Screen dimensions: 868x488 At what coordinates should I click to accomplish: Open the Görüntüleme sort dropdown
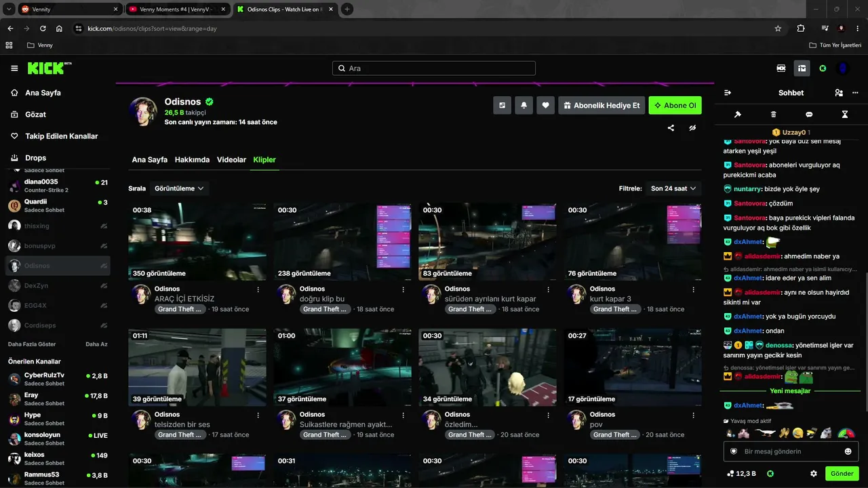180,188
